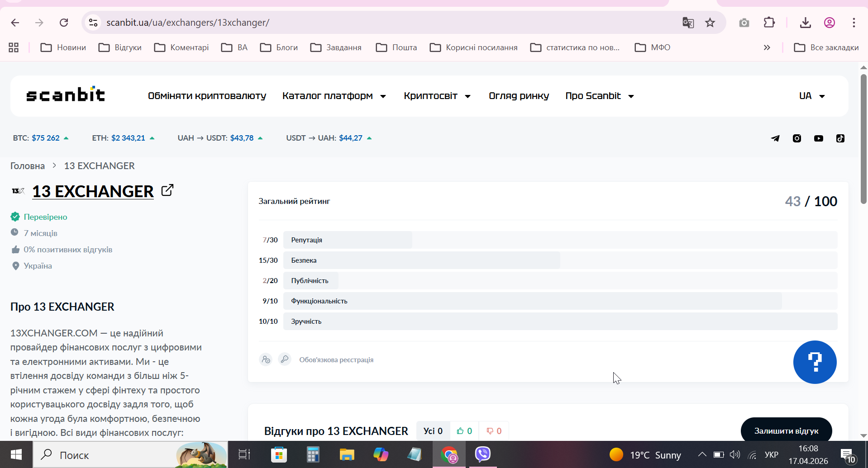
Task: Click the camera screenshot extension icon
Action: pyautogui.click(x=744, y=23)
